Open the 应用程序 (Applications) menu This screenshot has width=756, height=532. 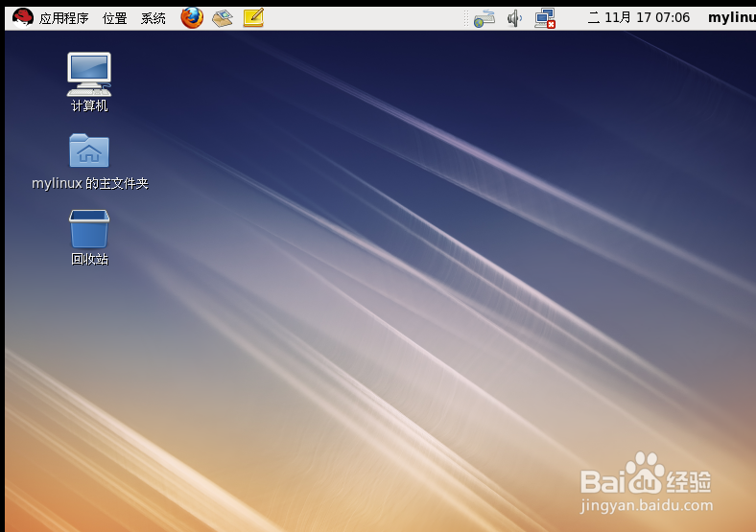63,18
